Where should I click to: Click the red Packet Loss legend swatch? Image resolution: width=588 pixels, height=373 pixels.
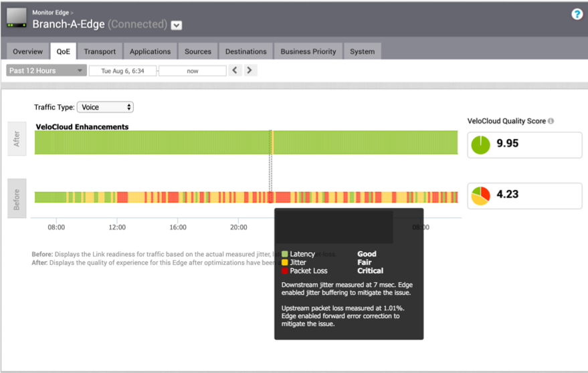tap(284, 271)
